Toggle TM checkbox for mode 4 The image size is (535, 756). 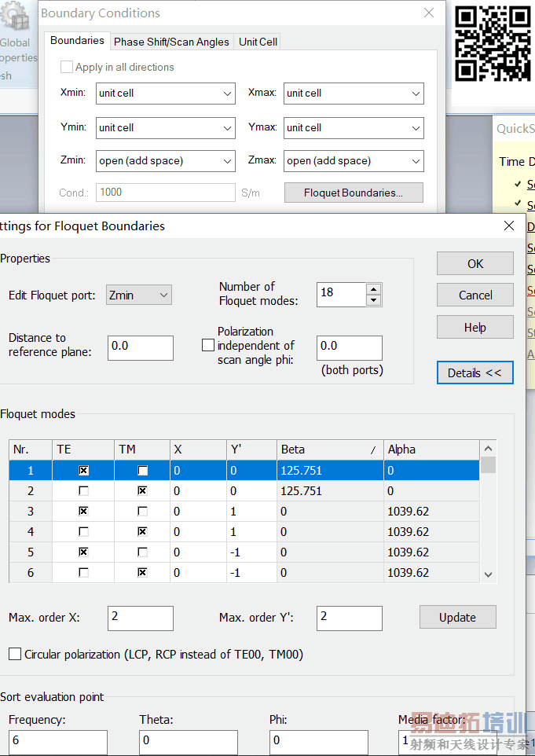point(142,531)
